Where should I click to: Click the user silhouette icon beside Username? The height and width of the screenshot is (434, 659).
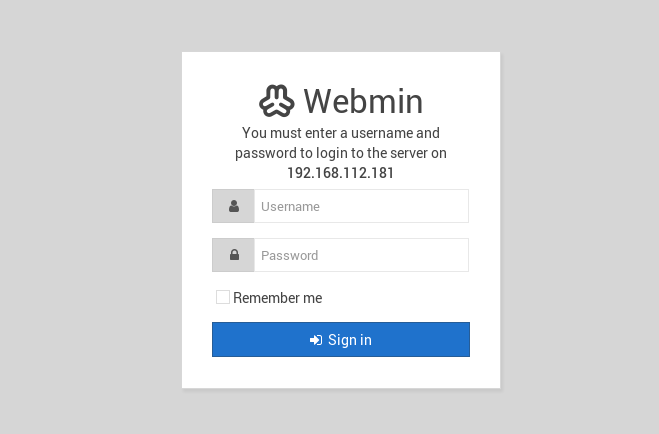click(x=234, y=206)
